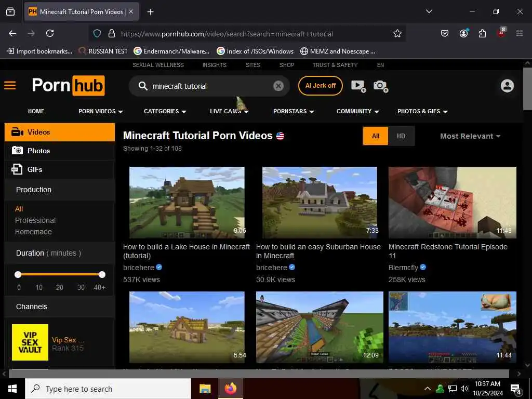Expand the Porn Videos menu
This screenshot has height=399, width=532.
coord(100,111)
